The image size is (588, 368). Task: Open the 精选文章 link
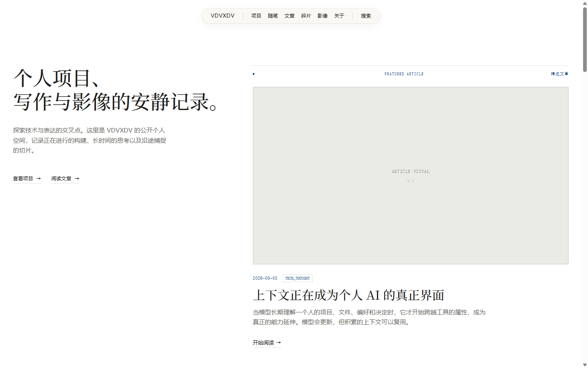pyautogui.click(x=559, y=74)
